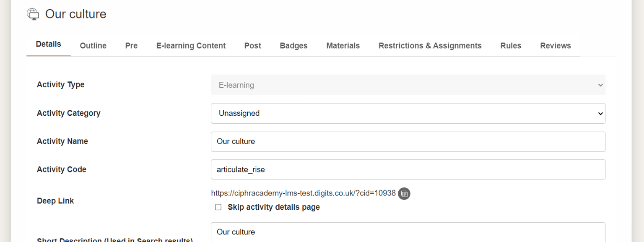Click the deep link URL text
The height and width of the screenshot is (242, 644).
303,193
